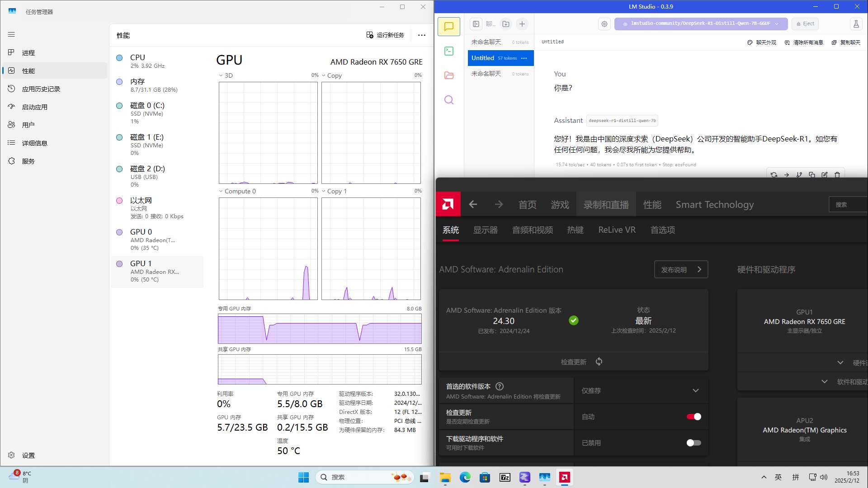
Task: Delete the assistant message
Action: (x=837, y=174)
